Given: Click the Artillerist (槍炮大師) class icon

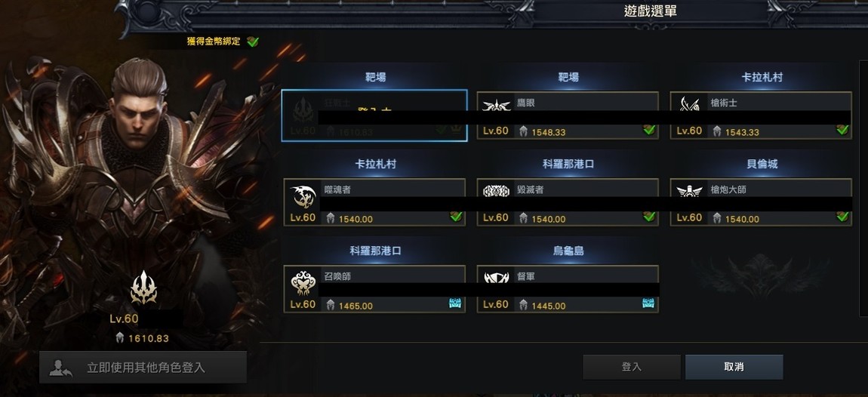Looking at the screenshot, I should [x=689, y=191].
